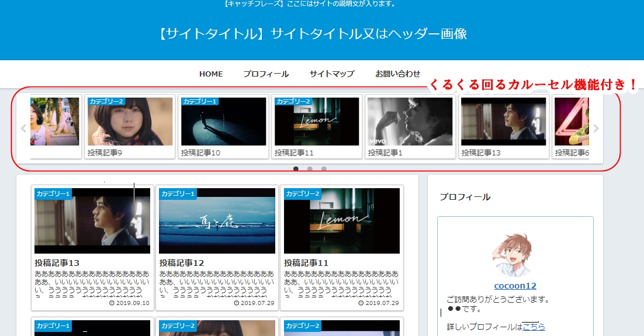Open the プロフィール menu item
The height and width of the screenshot is (336, 644).
pyautogui.click(x=266, y=74)
